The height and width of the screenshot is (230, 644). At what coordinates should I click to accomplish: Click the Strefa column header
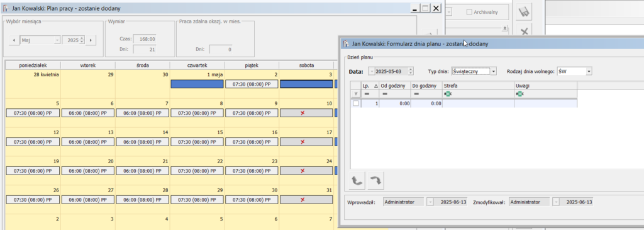point(478,85)
